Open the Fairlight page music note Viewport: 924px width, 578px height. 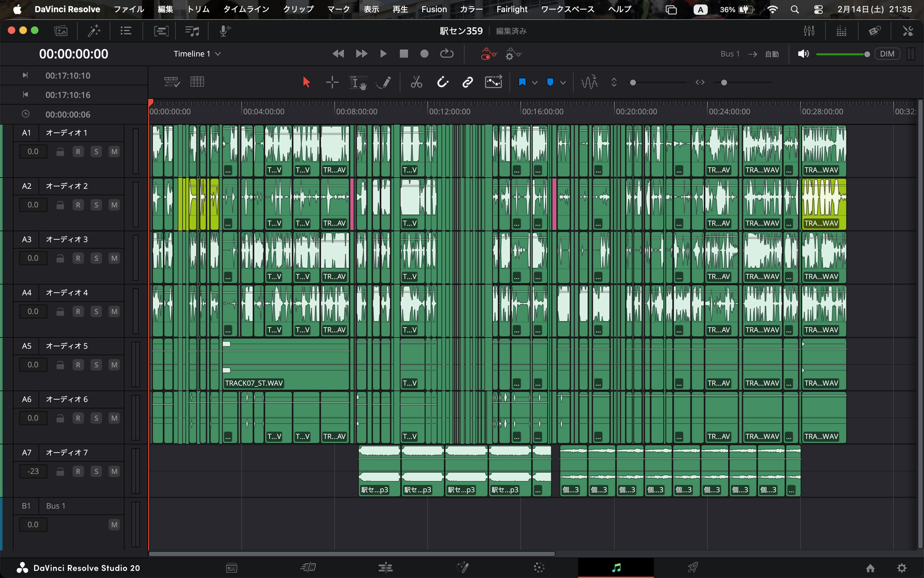pyautogui.click(x=616, y=568)
